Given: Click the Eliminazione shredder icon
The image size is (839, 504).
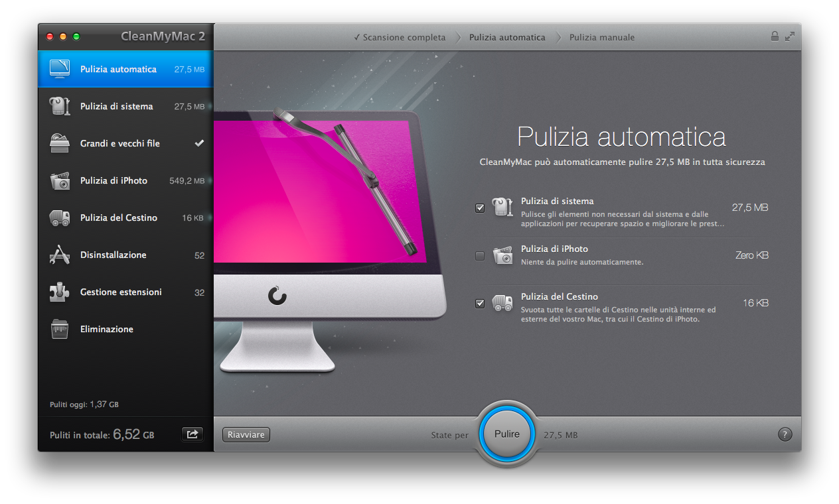Looking at the screenshot, I should [x=60, y=329].
